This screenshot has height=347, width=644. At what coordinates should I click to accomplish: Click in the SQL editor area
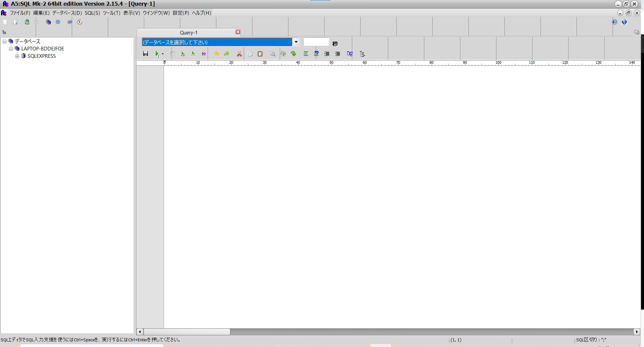402,197
